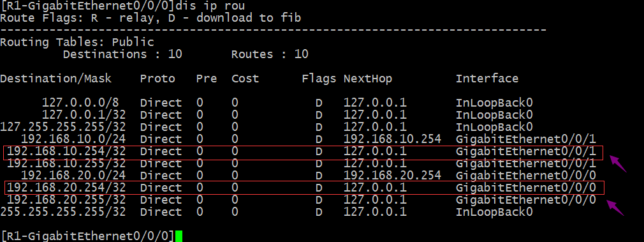The height and width of the screenshot is (242, 644).
Task: Click InLoopBack0 in the 255.255.255.255/32 row
Action: tap(494, 212)
